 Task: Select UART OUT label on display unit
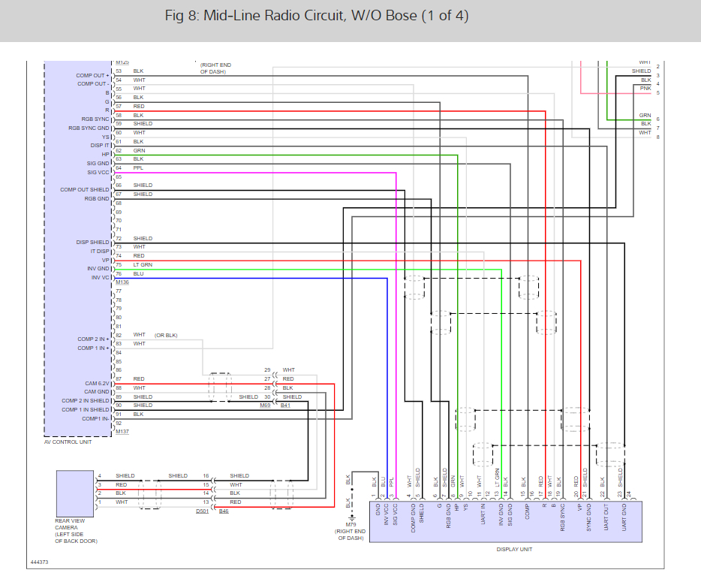pyautogui.click(x=606, y=517)
